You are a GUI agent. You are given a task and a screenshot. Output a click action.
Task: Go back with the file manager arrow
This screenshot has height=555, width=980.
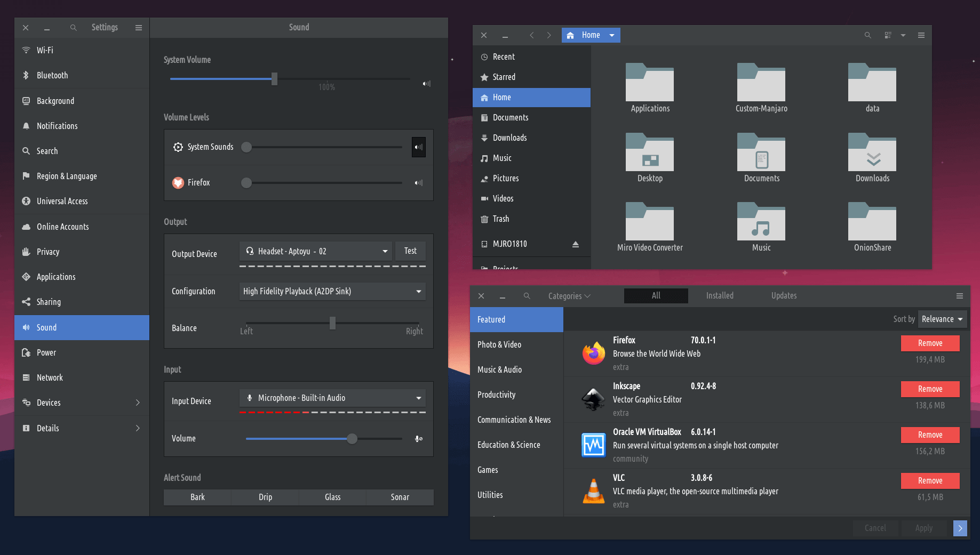pos(532,35)
